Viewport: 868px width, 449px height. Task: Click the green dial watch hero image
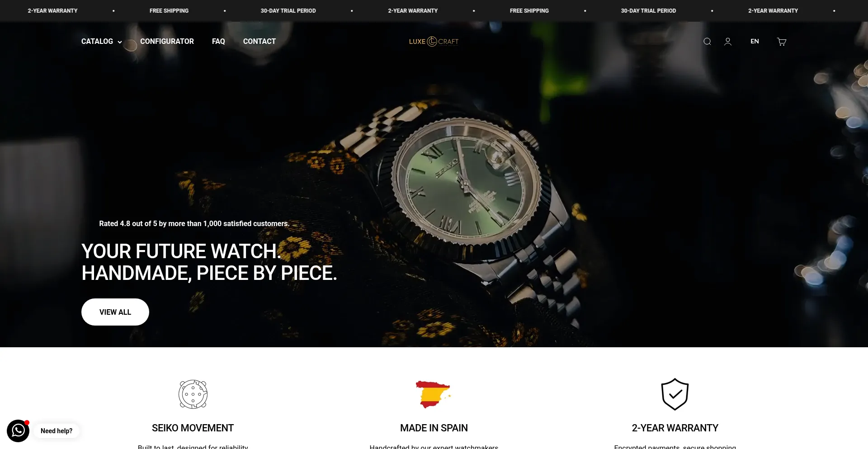466,190
